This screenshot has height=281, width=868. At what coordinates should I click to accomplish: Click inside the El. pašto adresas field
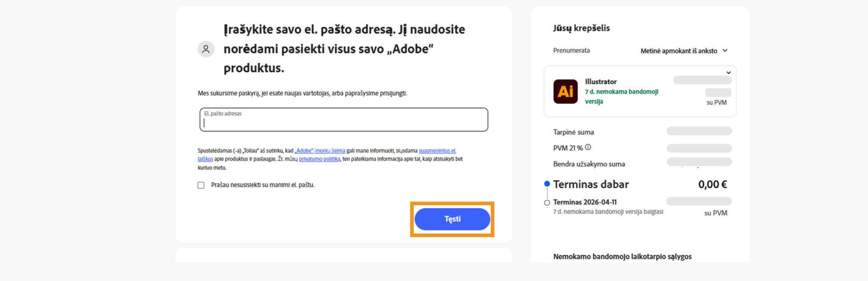tap(344, 120)
